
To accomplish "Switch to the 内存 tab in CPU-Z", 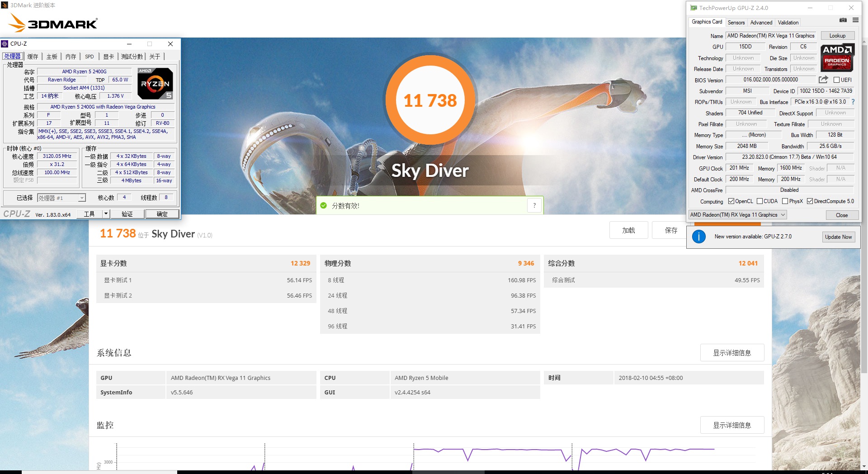I will point(71,57).
